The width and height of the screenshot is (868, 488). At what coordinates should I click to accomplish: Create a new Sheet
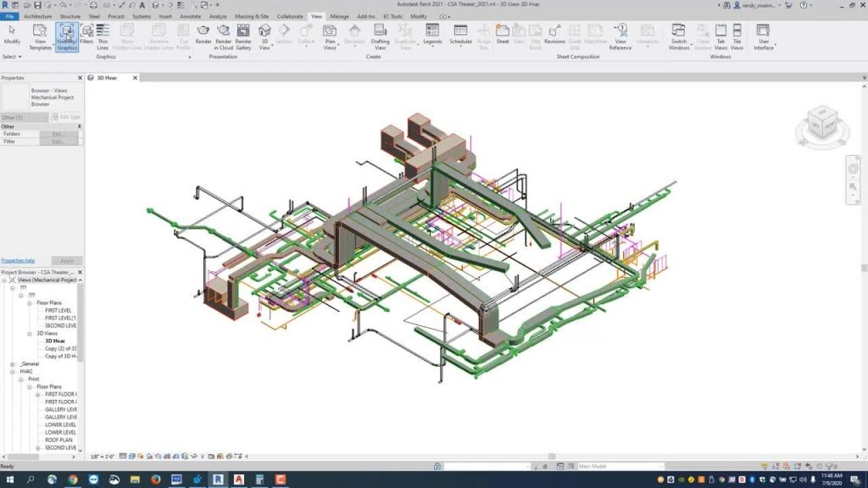click(x=503, y=34)
